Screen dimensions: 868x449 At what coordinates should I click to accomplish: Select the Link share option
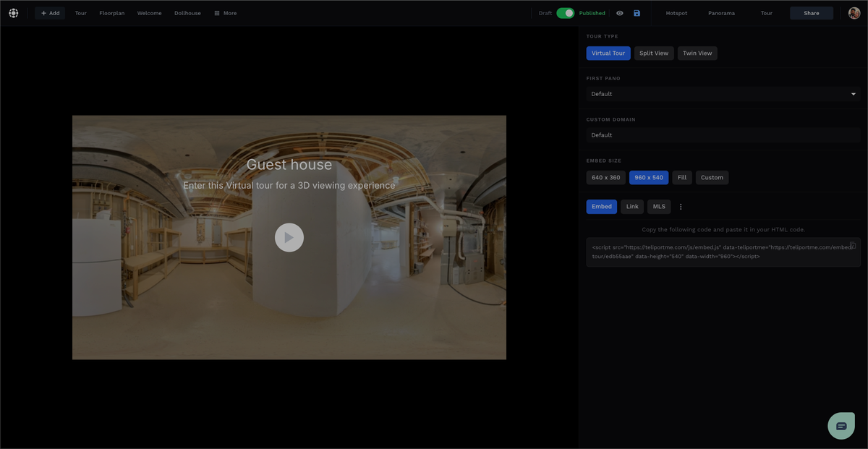click(632, 207)
